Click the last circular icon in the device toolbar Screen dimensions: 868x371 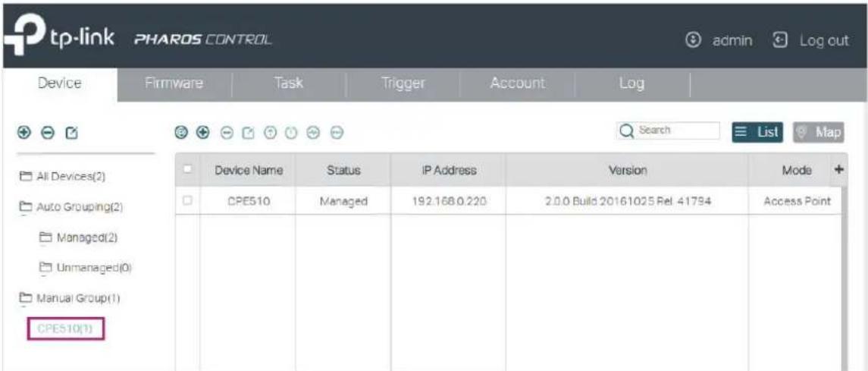pos(337,132)
